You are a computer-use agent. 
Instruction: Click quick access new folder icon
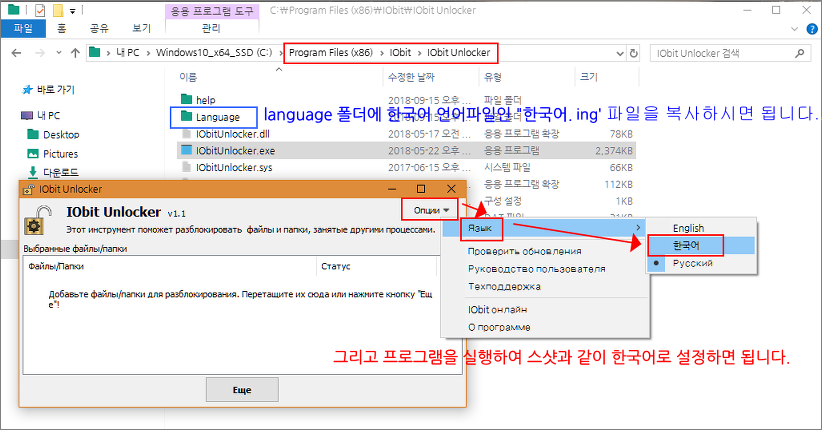coord(58,10)
